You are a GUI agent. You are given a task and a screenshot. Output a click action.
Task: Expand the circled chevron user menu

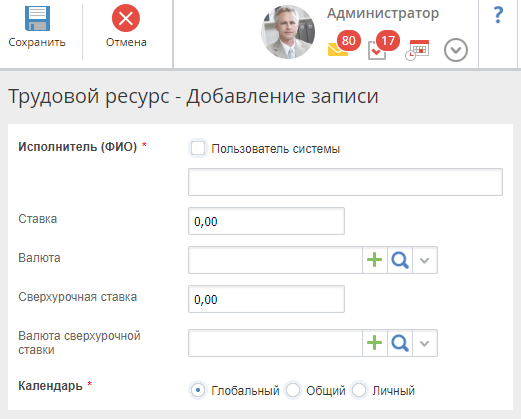point(456,50)
